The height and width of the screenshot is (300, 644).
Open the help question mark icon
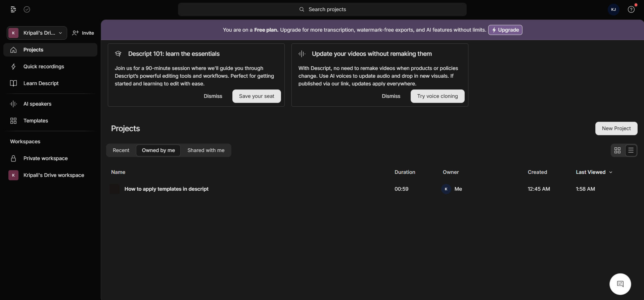631,9
